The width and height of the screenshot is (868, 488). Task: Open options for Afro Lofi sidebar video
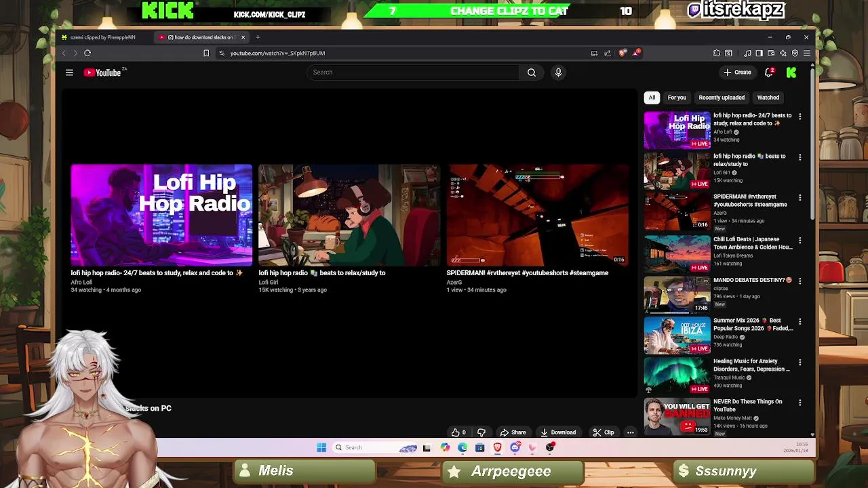tap(800, 117)
